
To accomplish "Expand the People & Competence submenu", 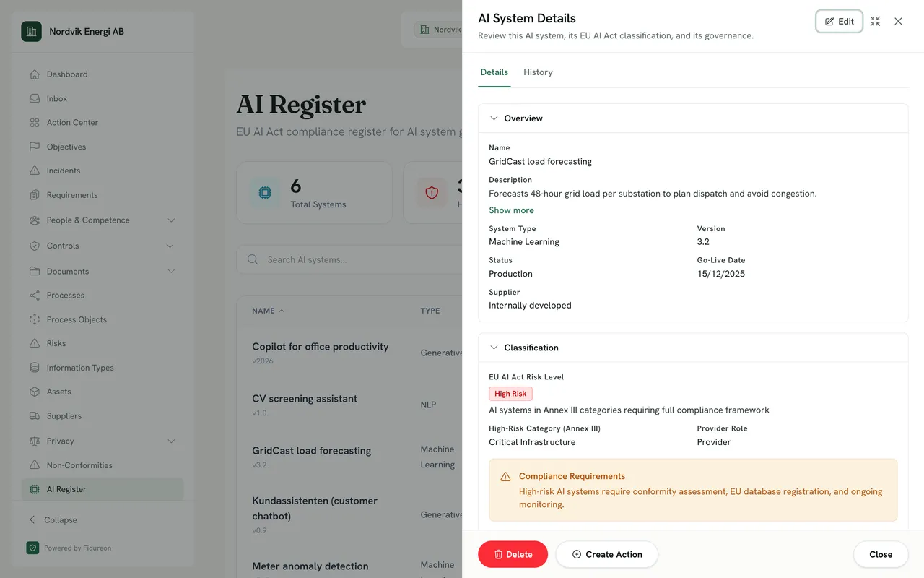I will coord(171,220).
